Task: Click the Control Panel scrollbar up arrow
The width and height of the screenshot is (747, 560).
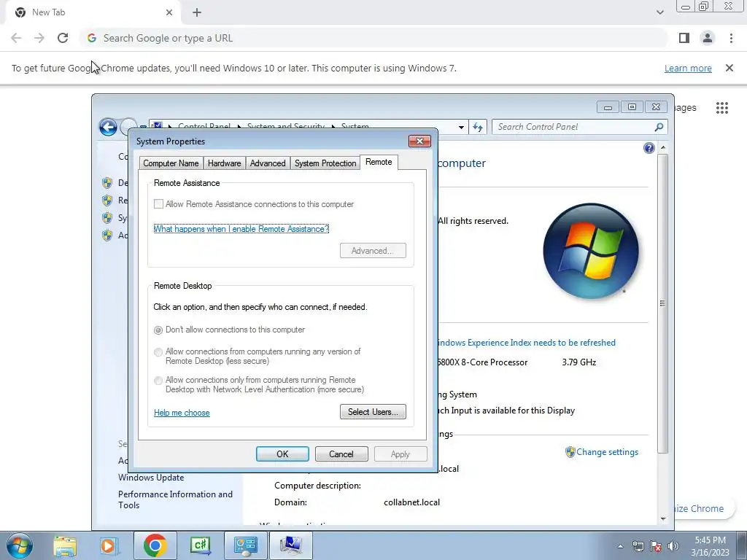Action: pyautogui.click(x=662, y=148)
